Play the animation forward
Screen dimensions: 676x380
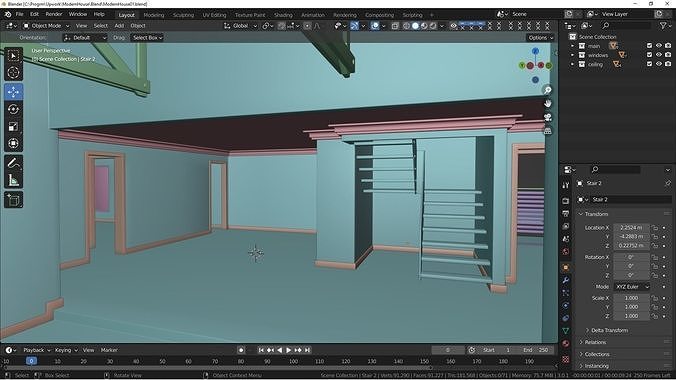tap(289, 350)
